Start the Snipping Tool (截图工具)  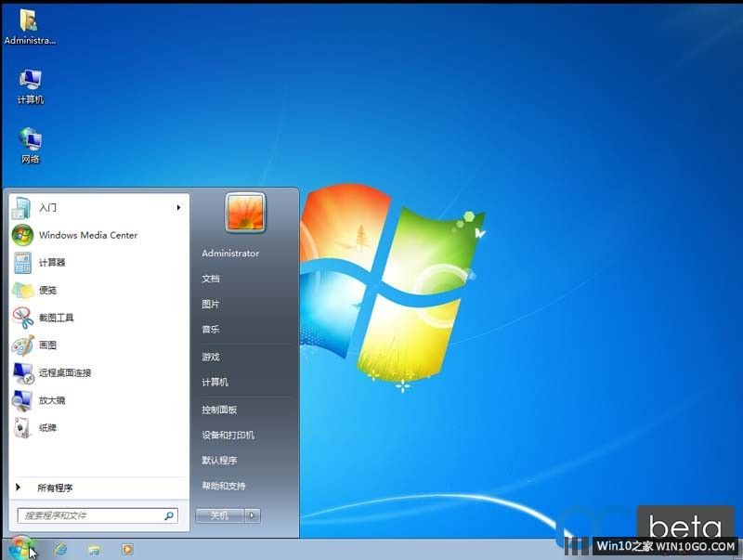[x=56, y=318]
